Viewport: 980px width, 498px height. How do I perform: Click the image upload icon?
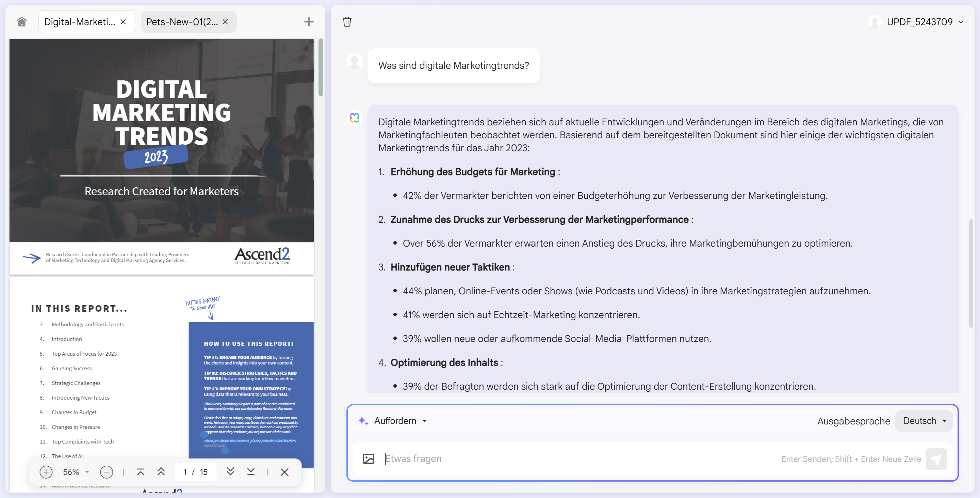pos(368,459)
